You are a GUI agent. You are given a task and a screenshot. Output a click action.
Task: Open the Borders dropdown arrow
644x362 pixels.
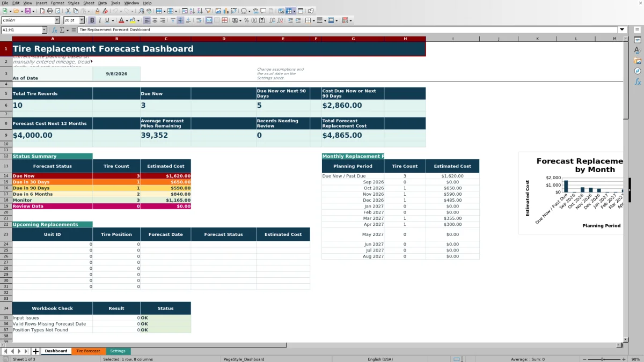tap(313, 20)
